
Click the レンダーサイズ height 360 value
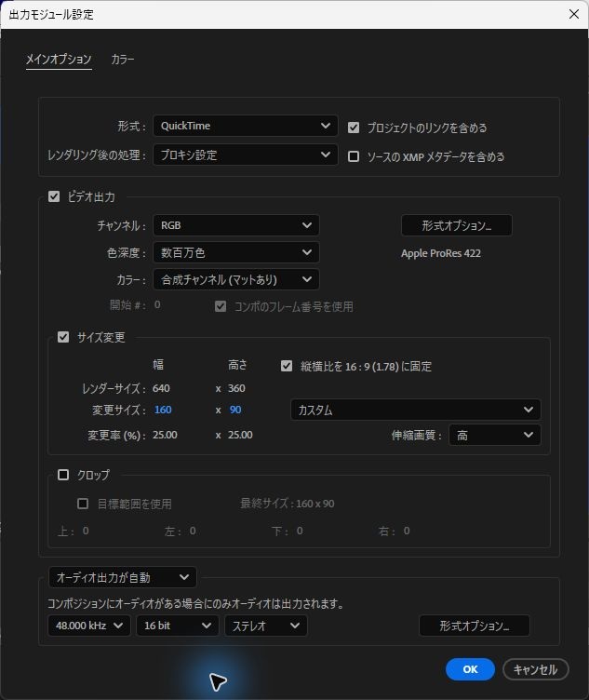tap(236, 388)
